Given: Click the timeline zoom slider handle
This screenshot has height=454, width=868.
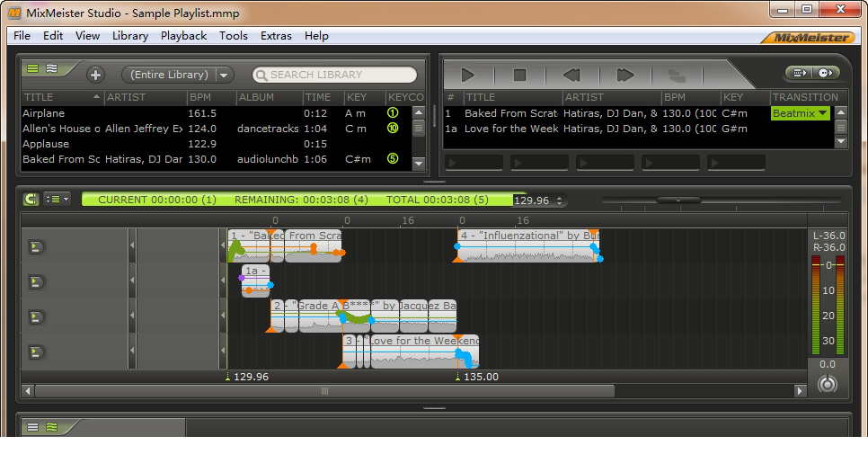Looking at the screenshot, I should (x=678, y=200).
